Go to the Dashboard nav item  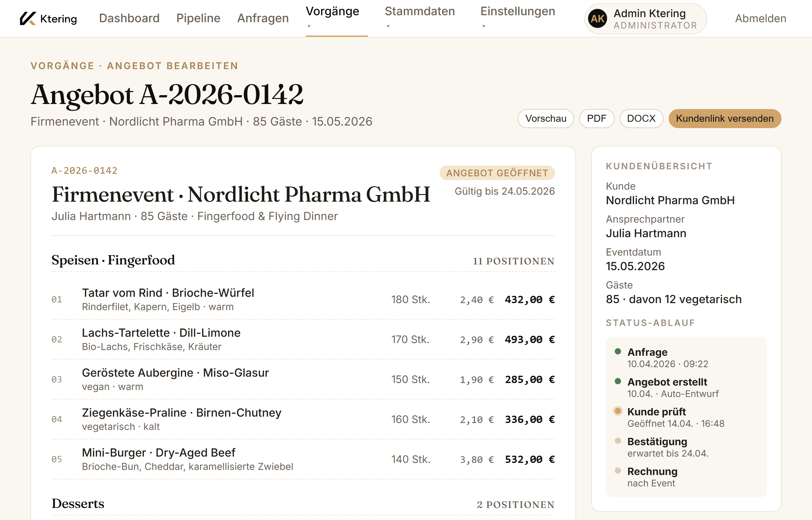129,18
